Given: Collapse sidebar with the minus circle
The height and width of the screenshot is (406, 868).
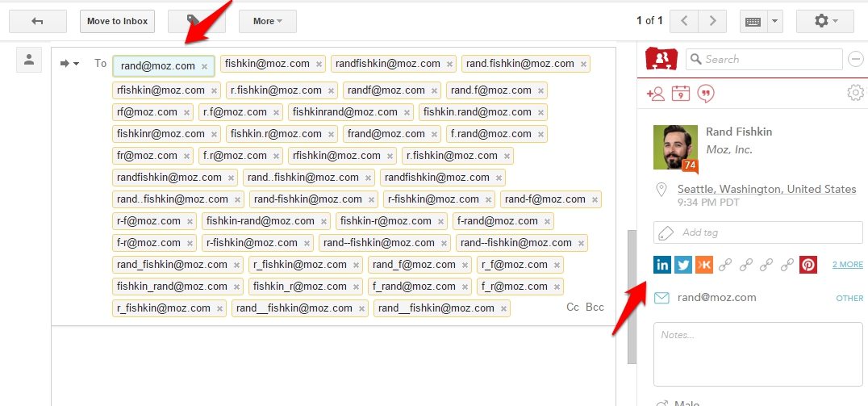Looking at the screenshot, I should point(856,59).
